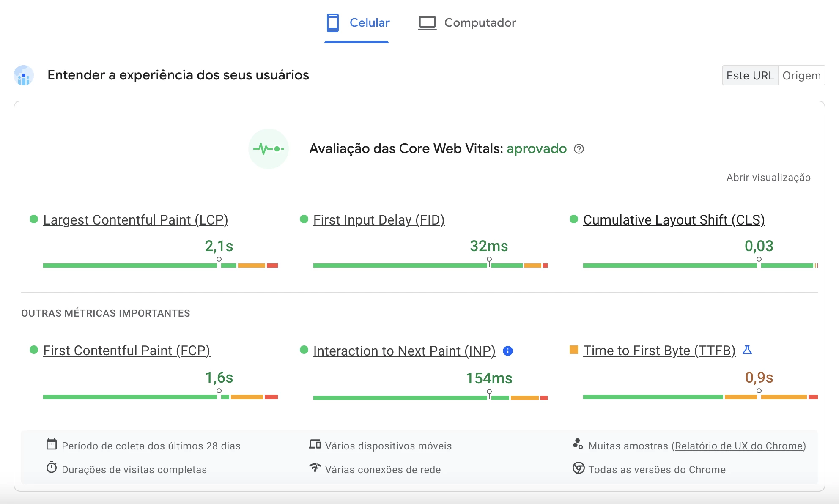Image resolution: width=839 pixels, height=504 pixels.
Task: Click the laptop computer icon
Action: pos(427,23)
